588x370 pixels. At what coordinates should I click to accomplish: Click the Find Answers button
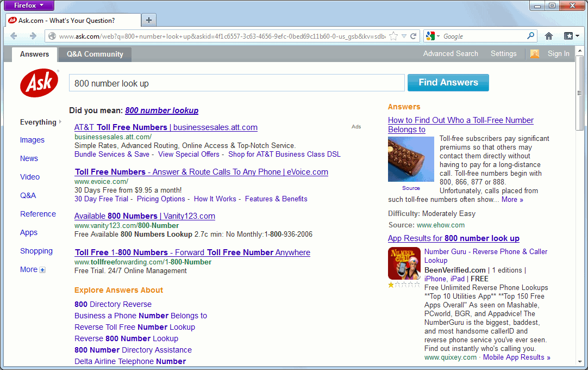(448, 83)
